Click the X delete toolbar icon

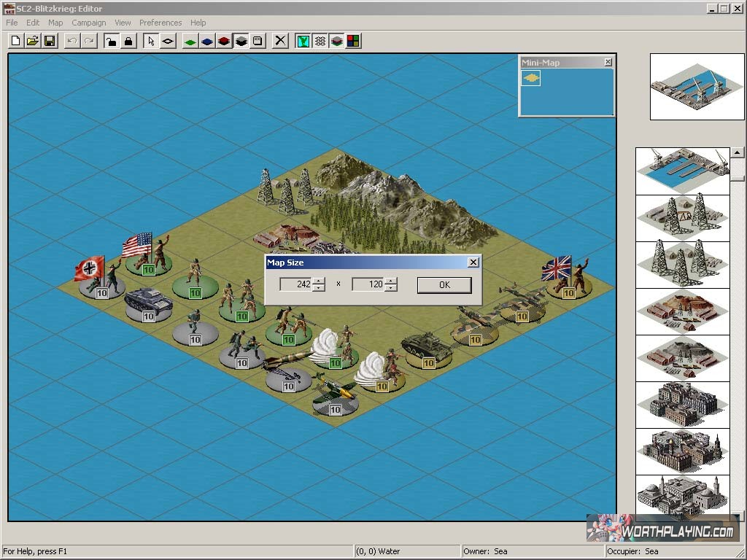(280, 41)
